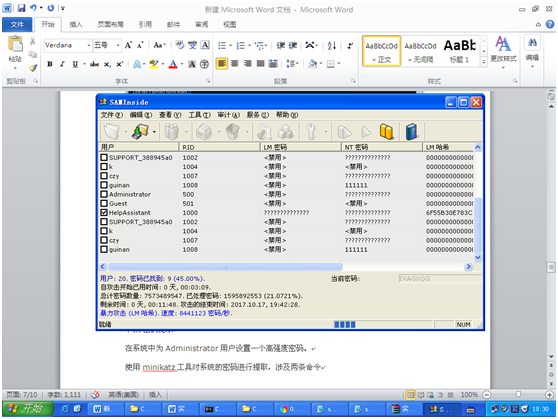Align text right in paragraph group
Screen dimensions: 558x419
[x=247, y=64]
